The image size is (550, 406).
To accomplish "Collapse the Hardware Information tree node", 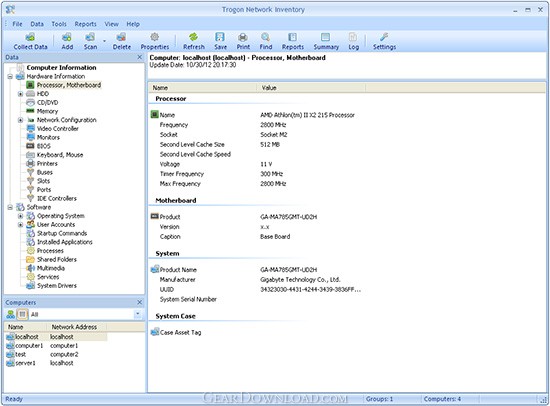I will [10, 76].
